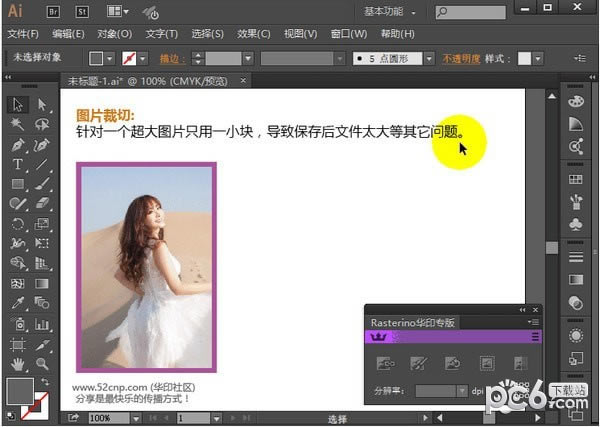This screenshot has width=600, height=427.
Task: Select the Eyedropper tool
Action: 18,303
